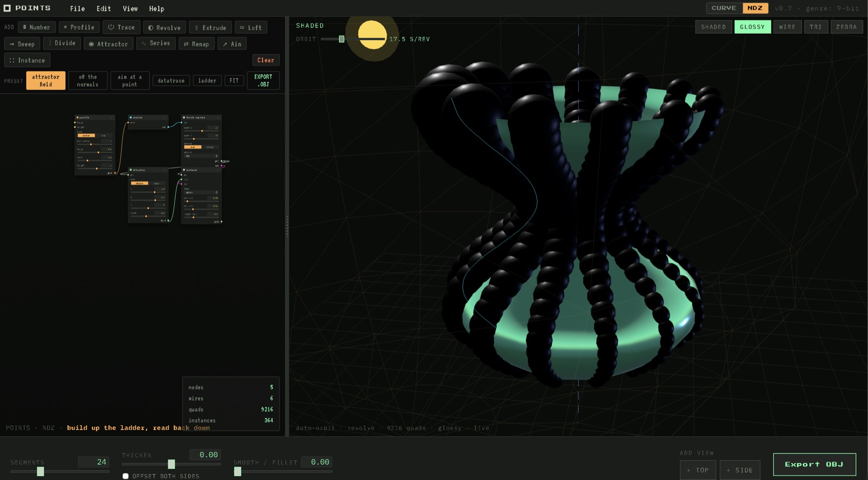The image size is (868, 480).
Task: Open the File menu
Action: coord(77,9)
